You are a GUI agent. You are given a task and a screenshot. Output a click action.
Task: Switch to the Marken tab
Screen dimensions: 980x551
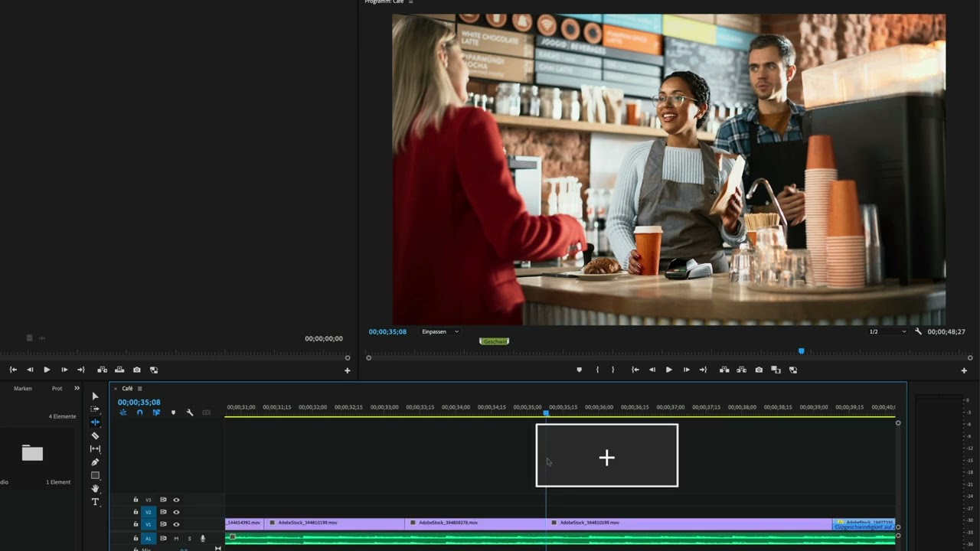pos(23,388)
